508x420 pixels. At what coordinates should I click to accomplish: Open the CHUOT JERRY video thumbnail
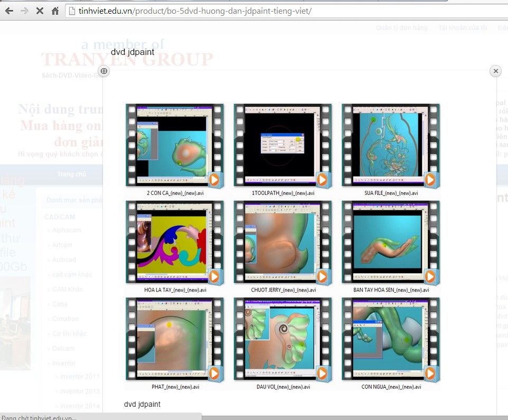pos(283,242)
